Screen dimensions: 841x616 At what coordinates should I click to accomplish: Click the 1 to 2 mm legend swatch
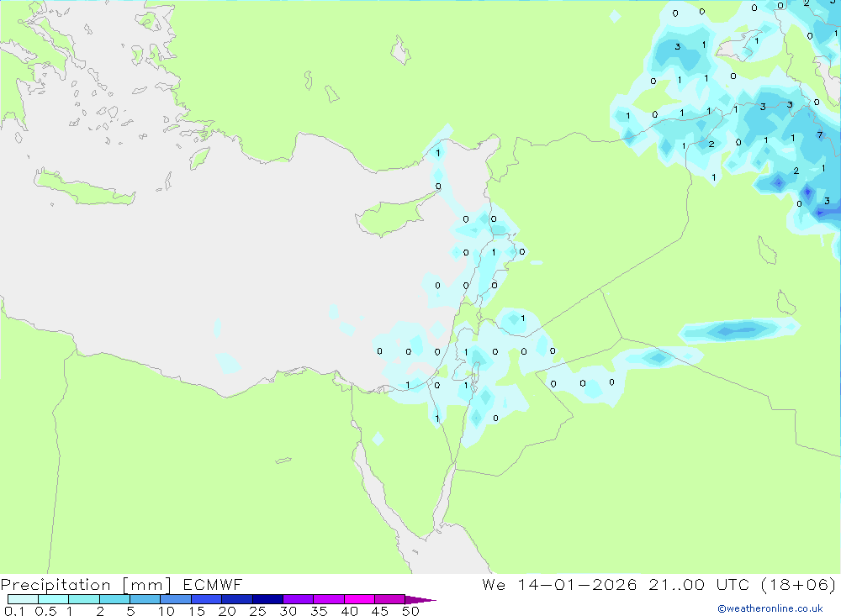83,599
